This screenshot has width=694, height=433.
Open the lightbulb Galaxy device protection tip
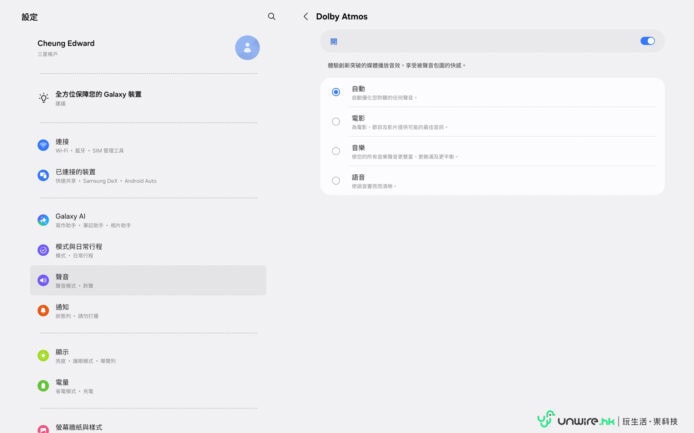pyautogui.click(x=43, y=98)
